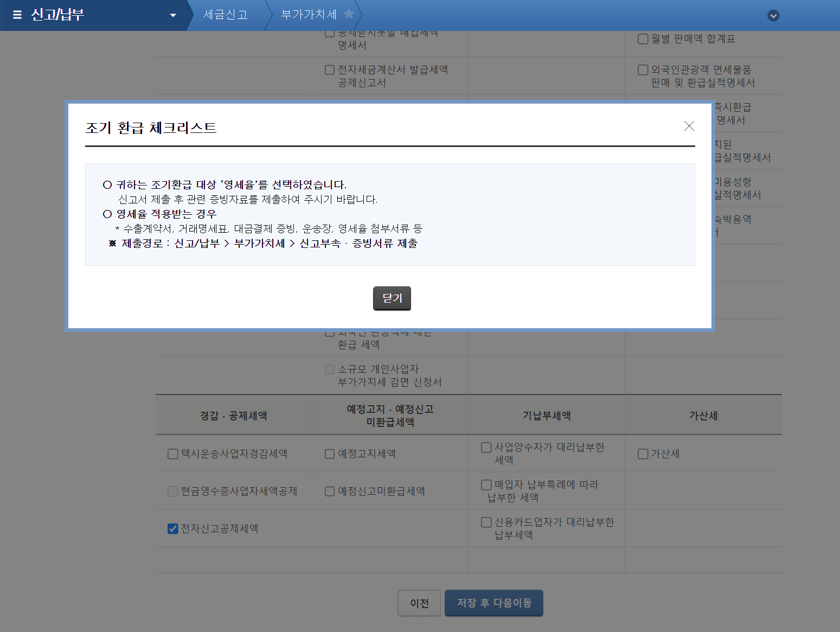Check 매입자 납부특례에 따라 납부한 세액
Screen dimensions: 840x632
pyautogui.click(x=486, y=485)
